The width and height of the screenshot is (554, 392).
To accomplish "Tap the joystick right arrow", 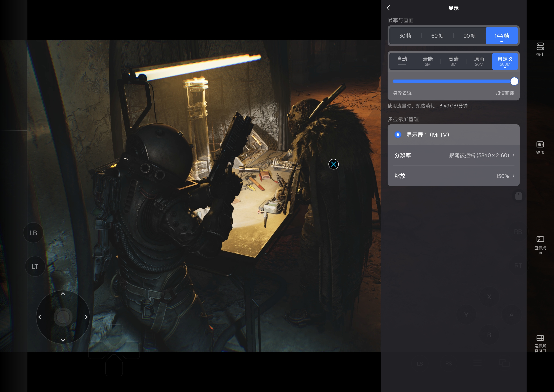I will (86, 317).
